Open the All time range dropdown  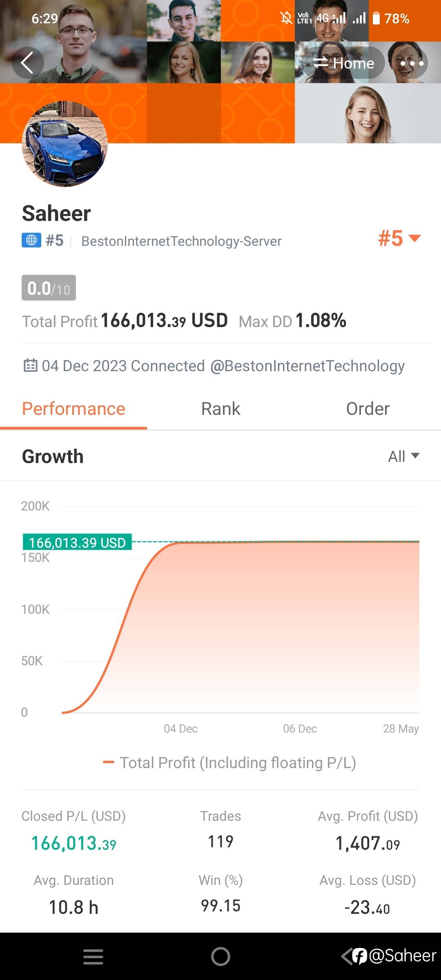[x=403, y=457]
